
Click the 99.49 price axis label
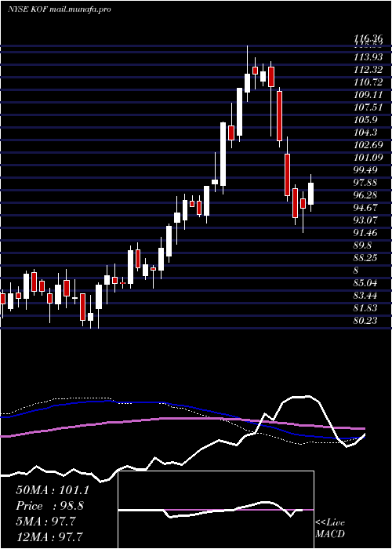(x=366, y=170)
